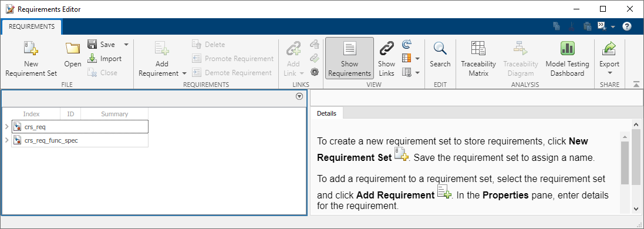
Task: Click the link check icon
Action: coord(315,58)
